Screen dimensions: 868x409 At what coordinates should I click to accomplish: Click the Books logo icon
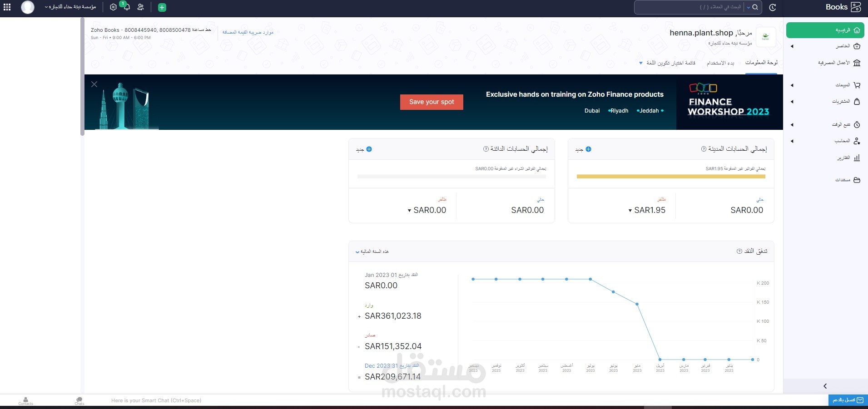coord(856,7)
